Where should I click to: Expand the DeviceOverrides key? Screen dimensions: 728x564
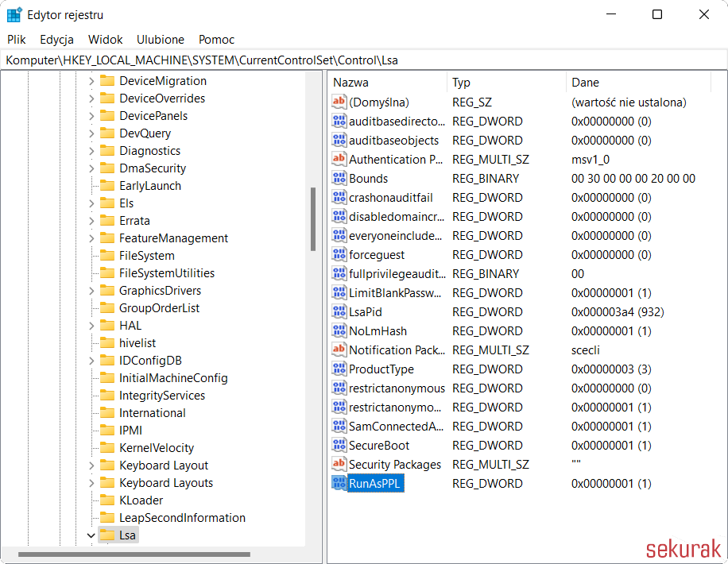[x=91, y=99]
